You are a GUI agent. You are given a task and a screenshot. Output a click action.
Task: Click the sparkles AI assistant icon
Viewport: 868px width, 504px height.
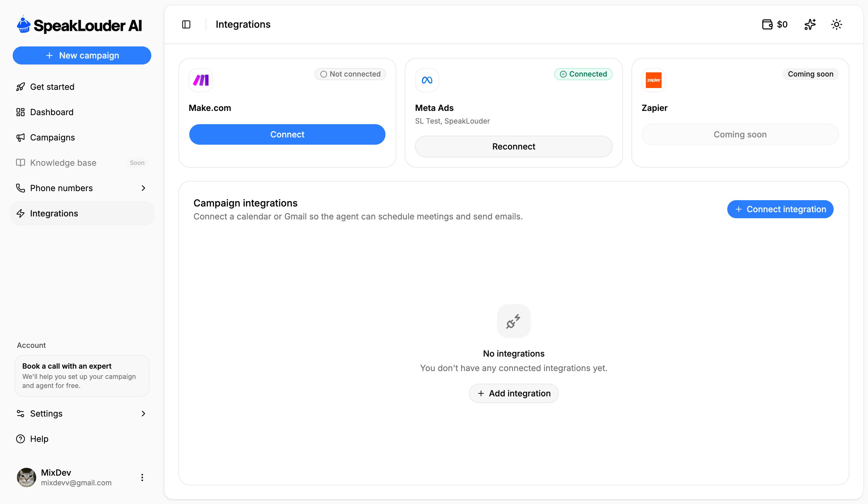click(x=810, y=24)
